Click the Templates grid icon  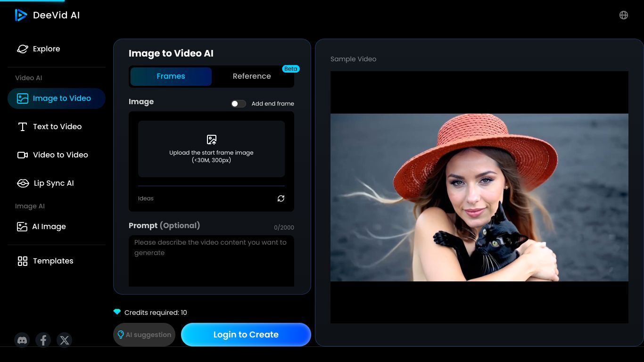pyautogui.click(x=23, y=261)
